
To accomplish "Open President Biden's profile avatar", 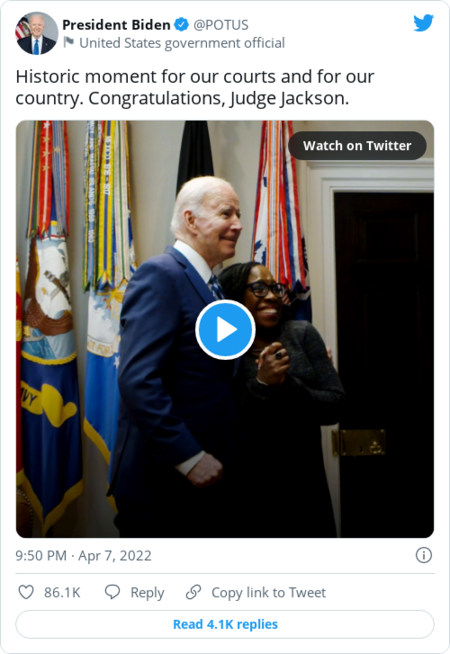I will pos(36,33).
